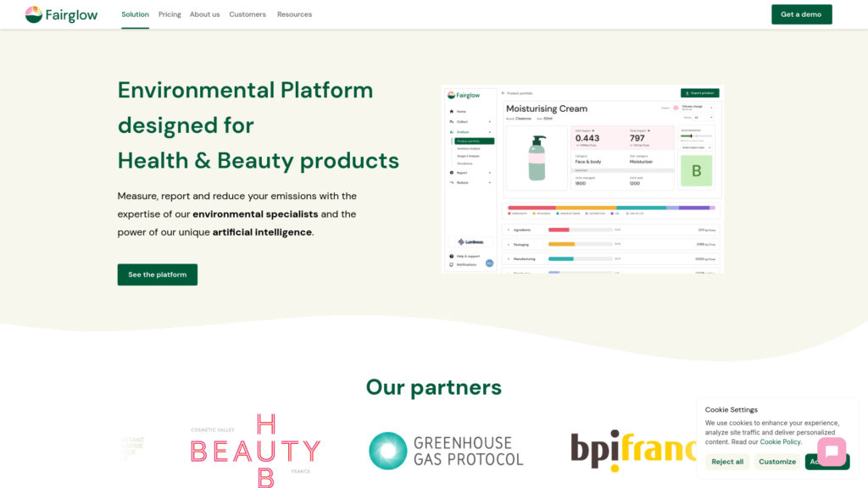Expand the Analyse section in the preview sidebar

tap(470, 131)
